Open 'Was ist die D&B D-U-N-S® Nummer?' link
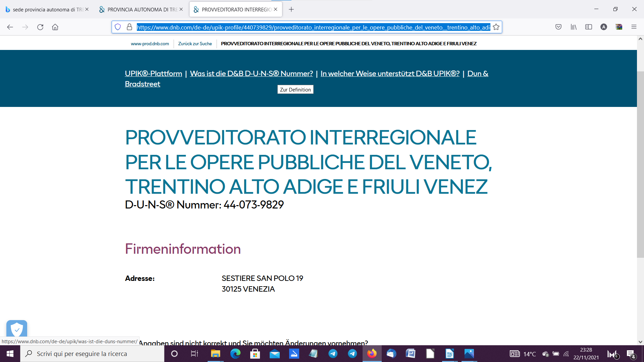Viewport: 644px width, 362px height. pos(251,73)
